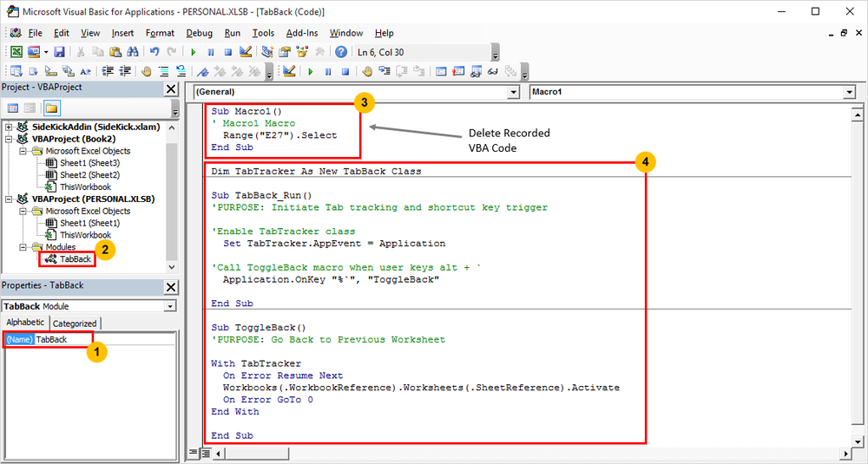868x464 pixels.
Task: Click the vertical scrollbar in code window
Action: 857,277
